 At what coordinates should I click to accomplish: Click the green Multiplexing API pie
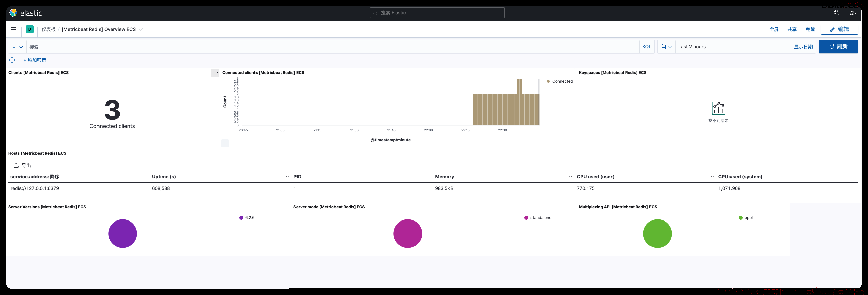pyautogui.click(x=657, y=234)
